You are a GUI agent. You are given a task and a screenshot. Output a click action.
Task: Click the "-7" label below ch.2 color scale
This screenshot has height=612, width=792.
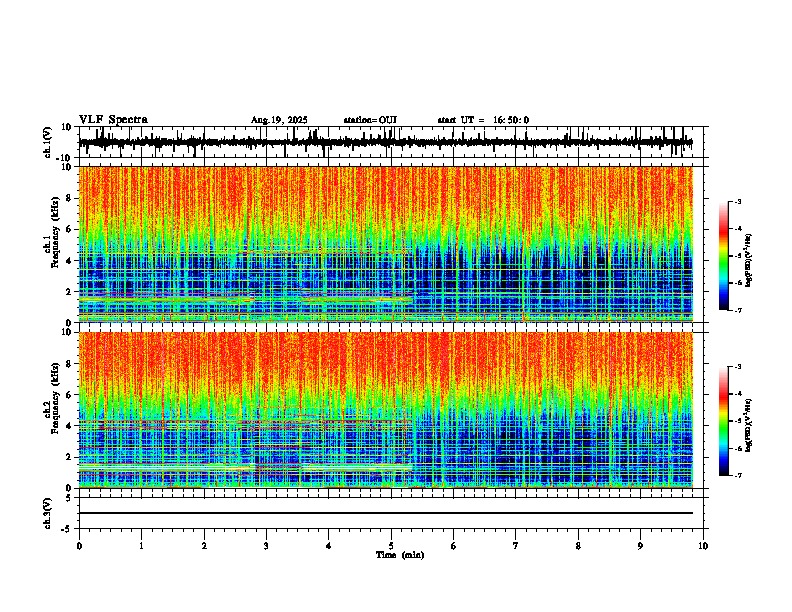pos(738,475)
